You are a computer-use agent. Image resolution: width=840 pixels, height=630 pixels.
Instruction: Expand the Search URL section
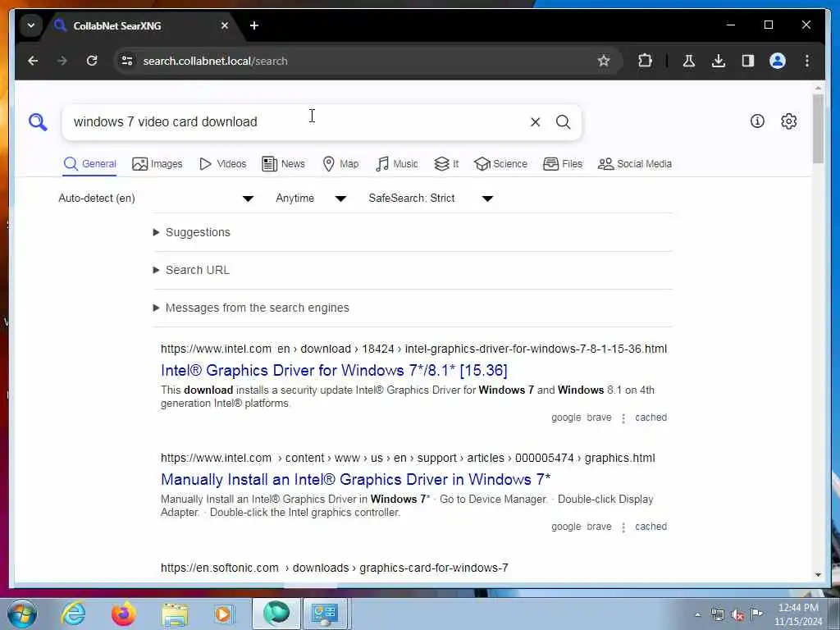pos(192,270)
